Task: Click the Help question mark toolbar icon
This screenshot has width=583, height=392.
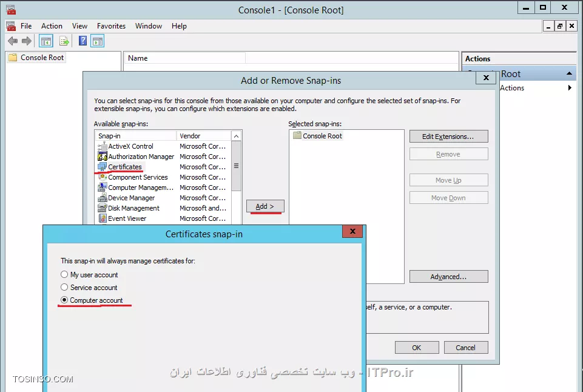Action: [83, 41]
